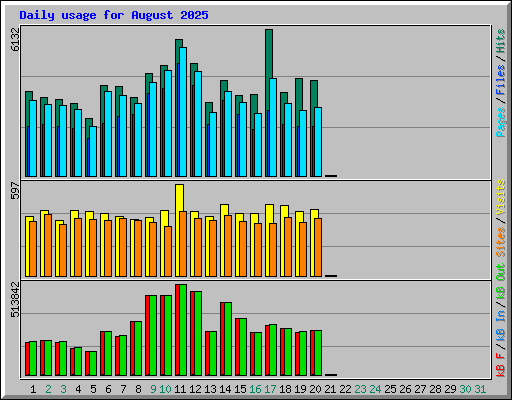
Task: Click day 13 on the x-axis
Action: click(210, 389)
